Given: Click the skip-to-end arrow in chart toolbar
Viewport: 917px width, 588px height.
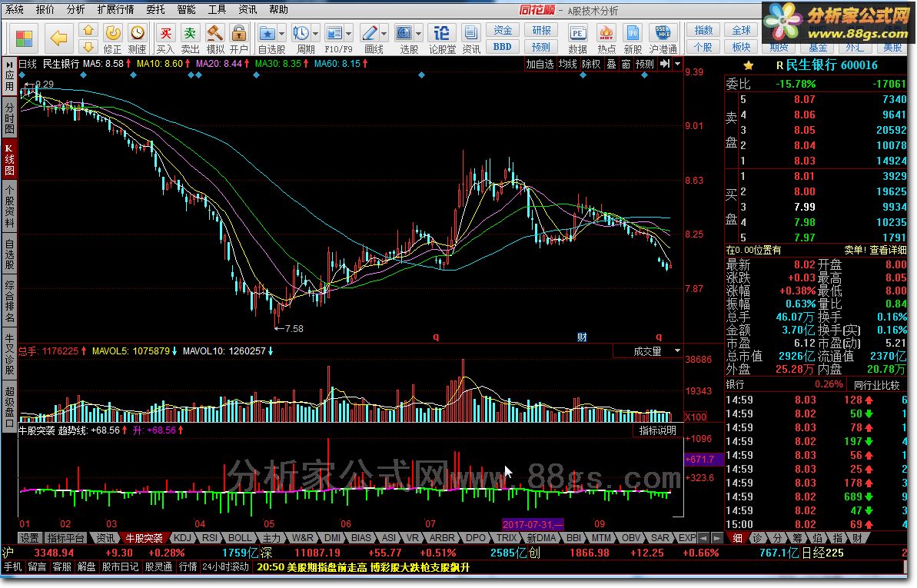Looking at the screenshot, I should [x=665, y=64].
